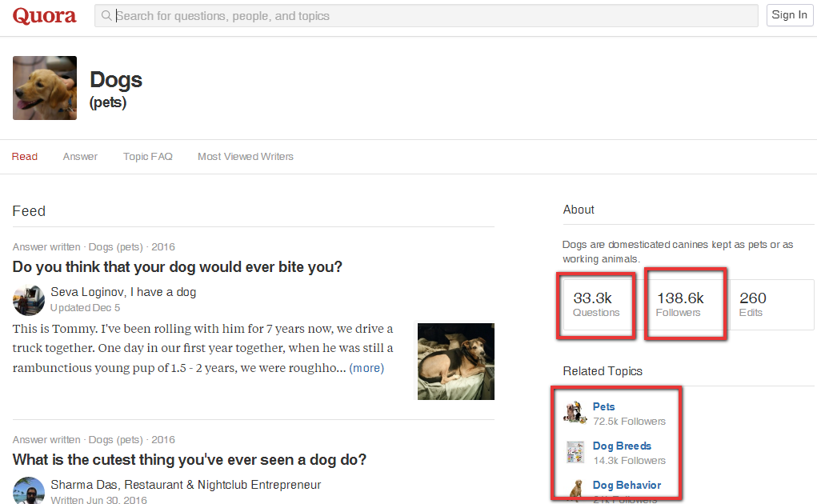Click the Related Topics heading
The image size is (817, 504).
click(603, 371)
